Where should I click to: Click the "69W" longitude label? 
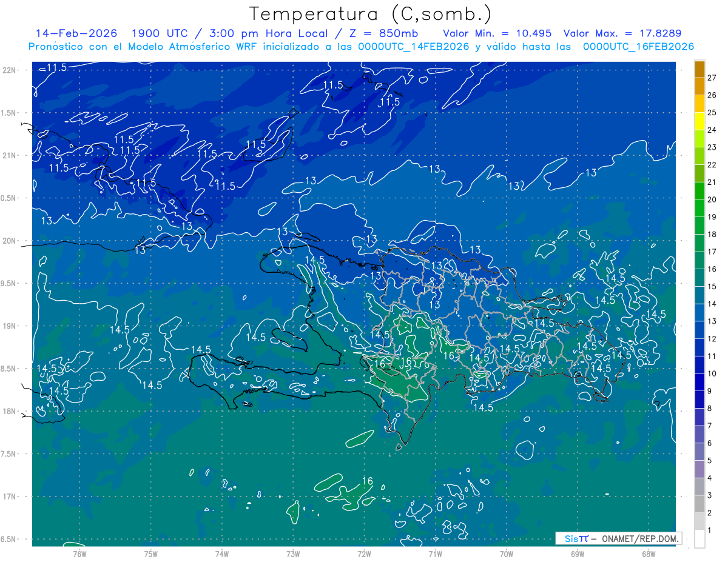click(x=578, y=554)
